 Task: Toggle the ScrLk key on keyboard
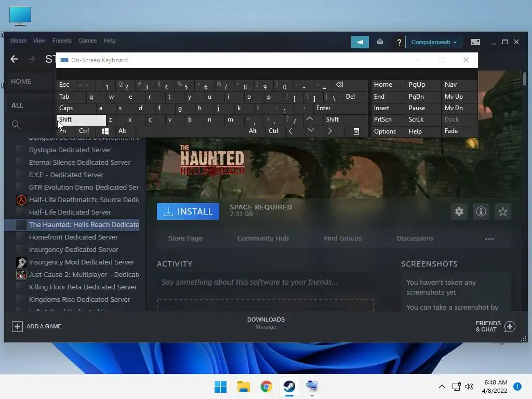(x=423, y=119)
